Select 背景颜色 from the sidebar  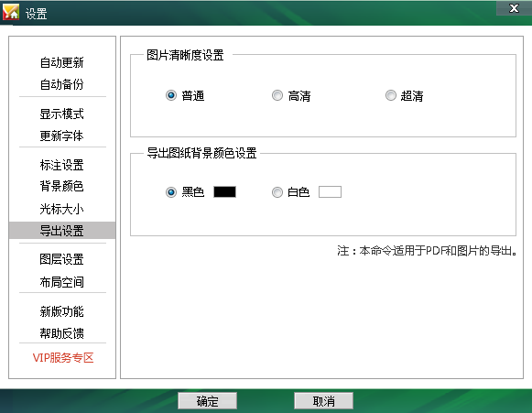[x=61, y=186]
